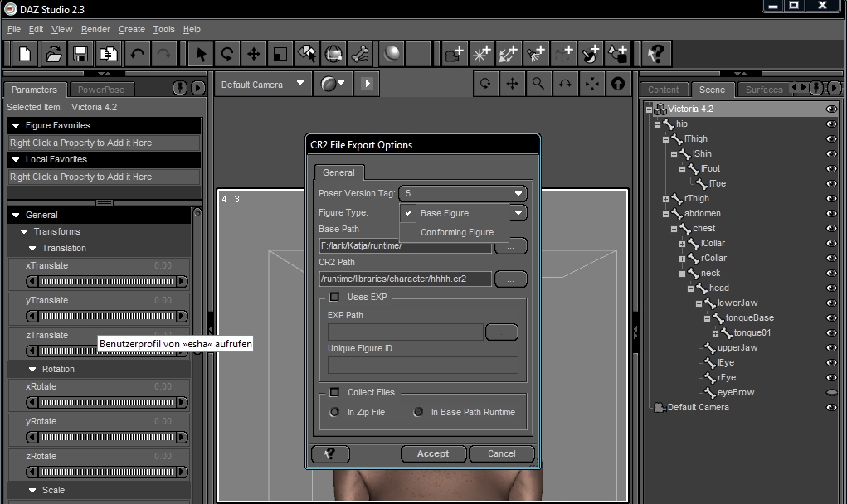847x504 pixels.
Task: Click viewport zoom magnifier icon
Action: (x=538, y=84)
